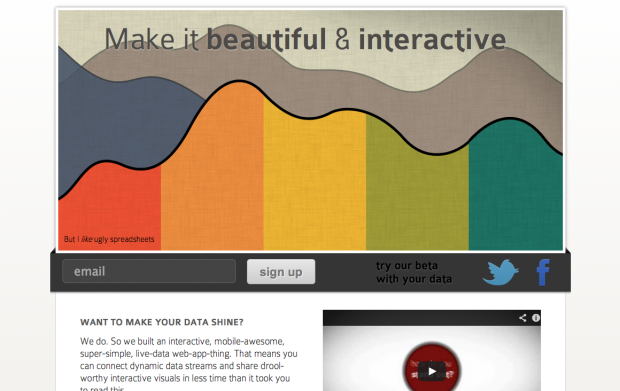
Task: Select the red chart segment
Action: click(110, 210)
